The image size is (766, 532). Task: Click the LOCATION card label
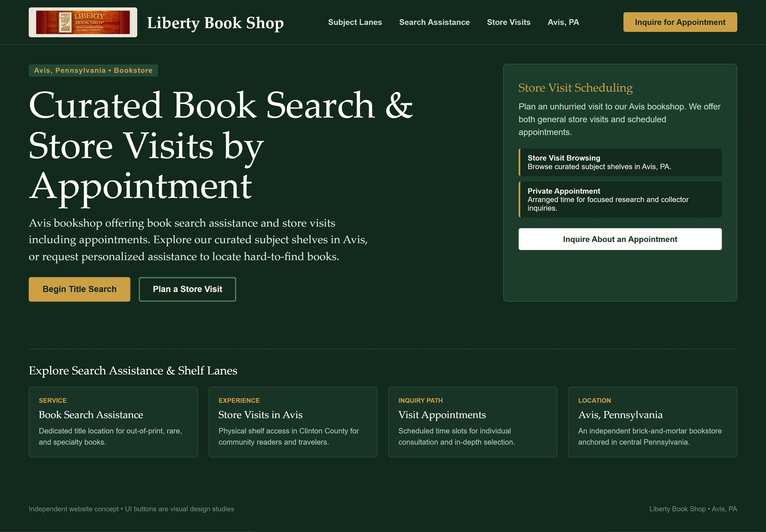click(x=594, y=400)
